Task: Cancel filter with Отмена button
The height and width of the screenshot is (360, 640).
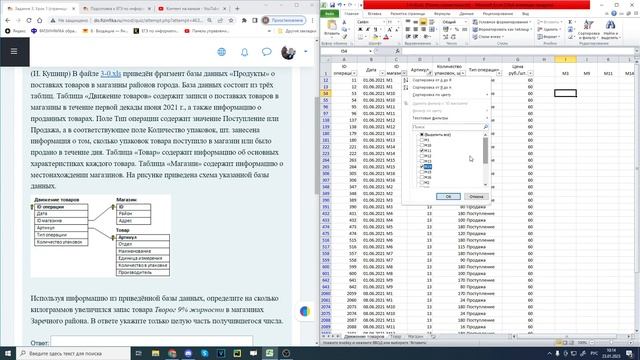Action: (x=476, y=196)
